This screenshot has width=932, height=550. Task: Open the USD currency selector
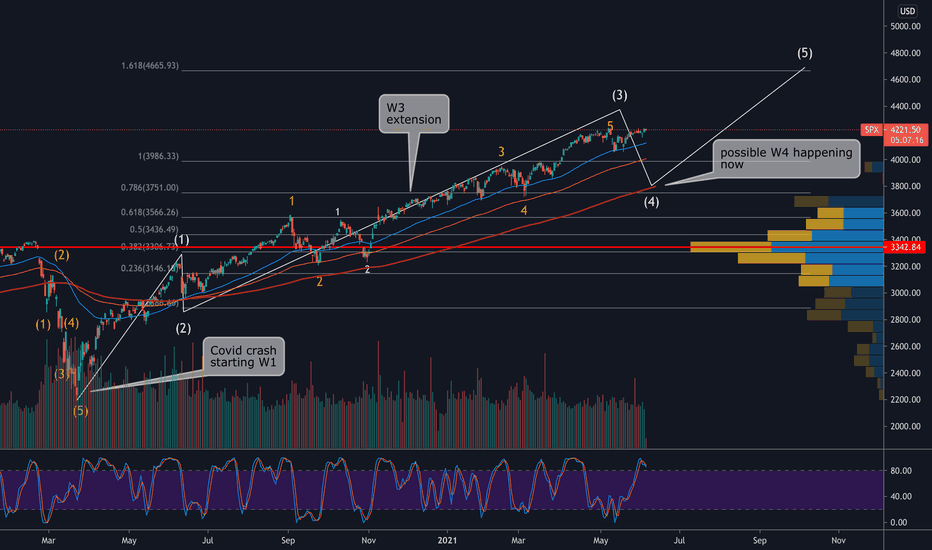907,11
